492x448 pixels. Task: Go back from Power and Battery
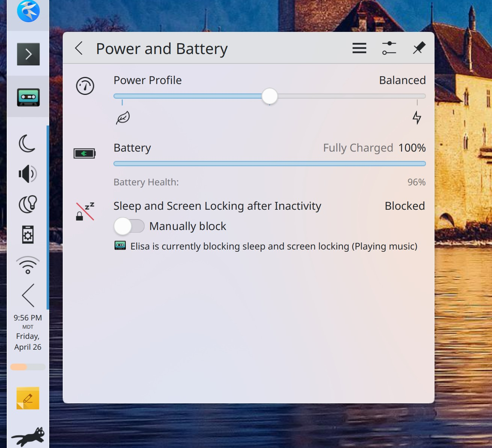[x=79, y=48]
